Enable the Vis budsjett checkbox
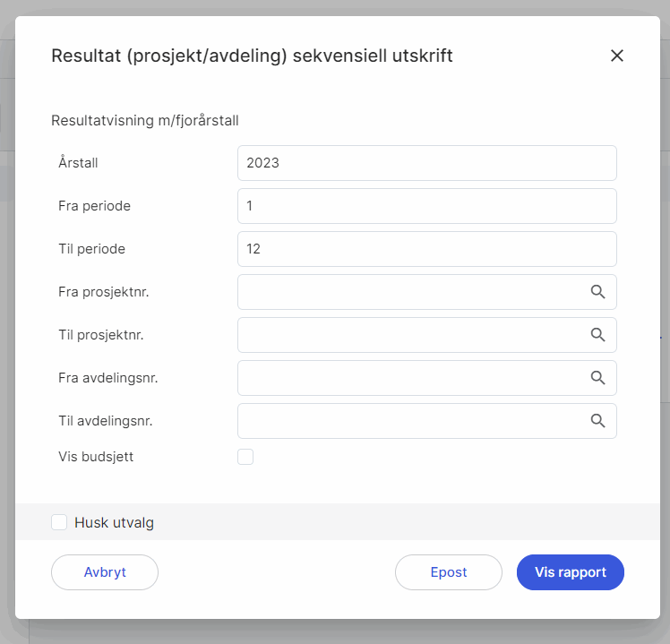Screen dimensions: 670x644 pos(245,457)
